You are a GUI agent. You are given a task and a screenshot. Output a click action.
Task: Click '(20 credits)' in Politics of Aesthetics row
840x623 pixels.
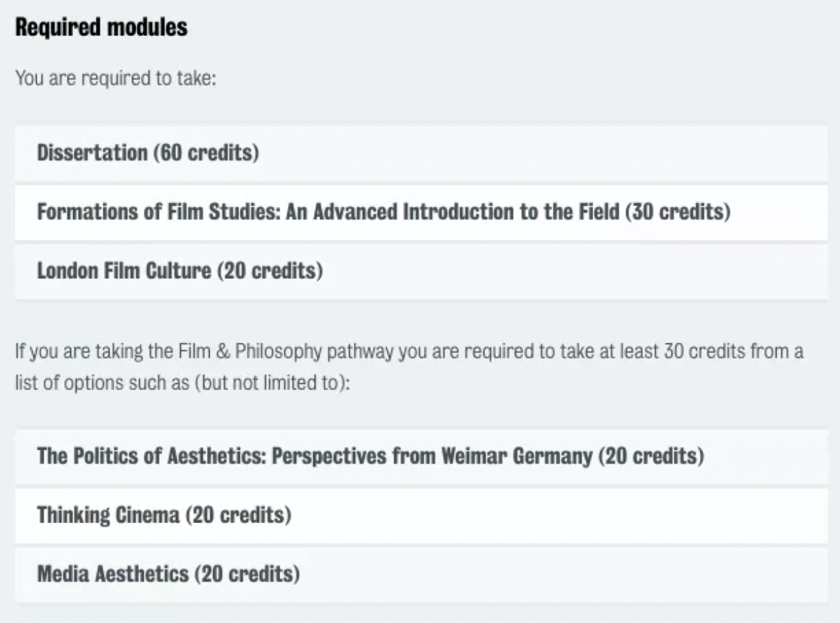click(651, 456)
